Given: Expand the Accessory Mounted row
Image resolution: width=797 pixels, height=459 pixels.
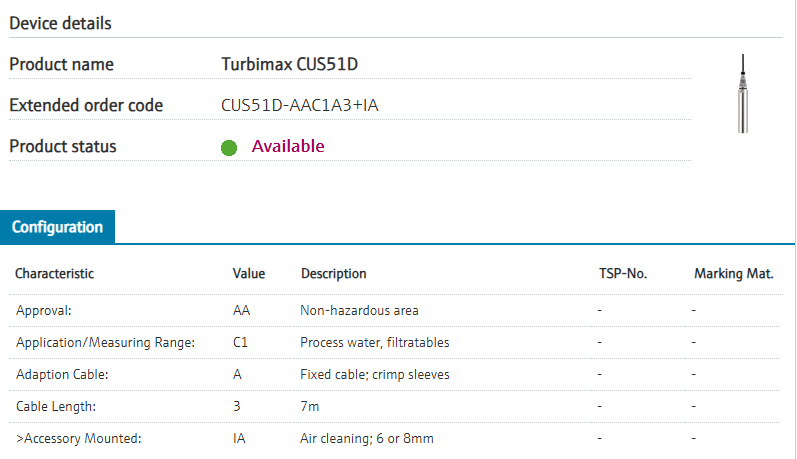Looking at the screenshot, I should click(78, 438).
